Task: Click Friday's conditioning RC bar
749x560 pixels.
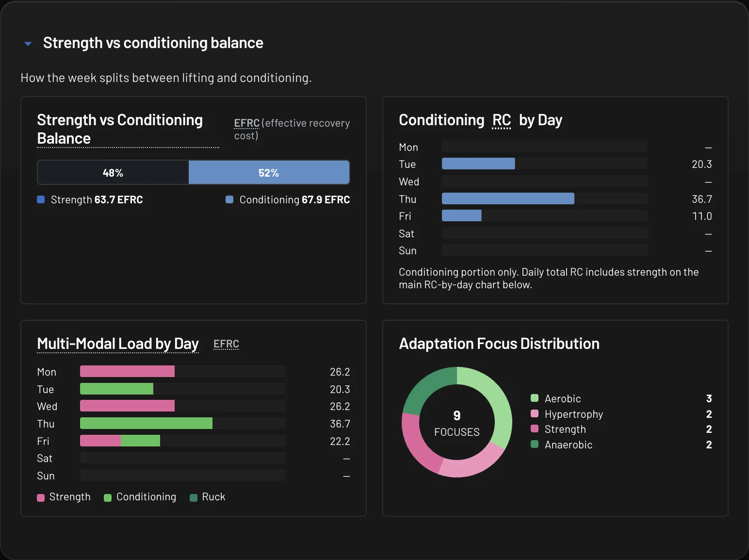Action: pos(461,215)
